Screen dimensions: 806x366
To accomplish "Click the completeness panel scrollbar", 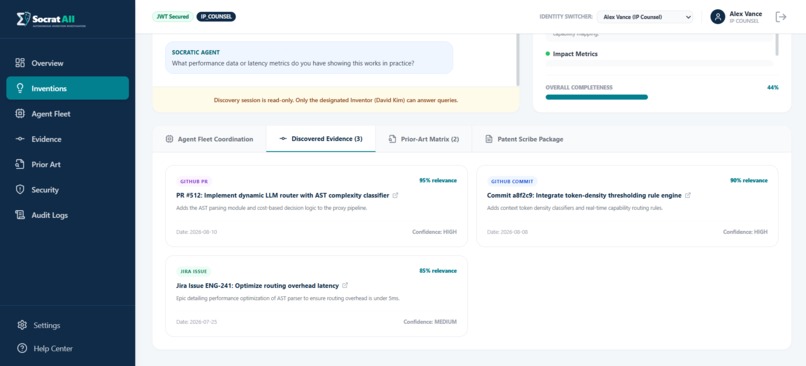I will pyautogui.click(x=777, y=45).
